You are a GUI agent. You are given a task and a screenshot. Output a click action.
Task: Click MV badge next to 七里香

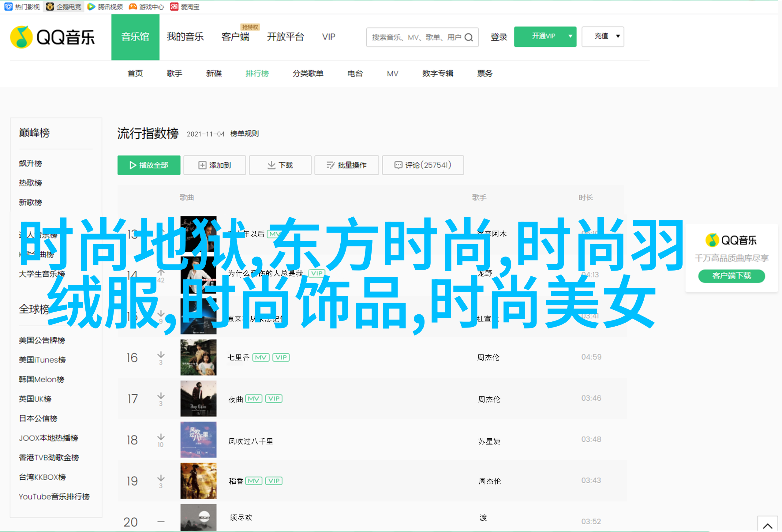pyautogui.click(x=261, y=357)
